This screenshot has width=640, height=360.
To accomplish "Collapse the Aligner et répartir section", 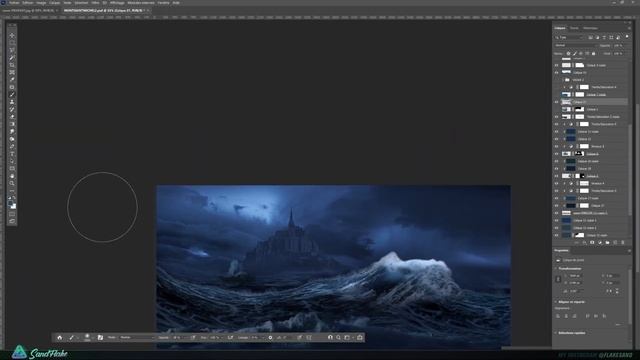I will [x=556, y=302].
